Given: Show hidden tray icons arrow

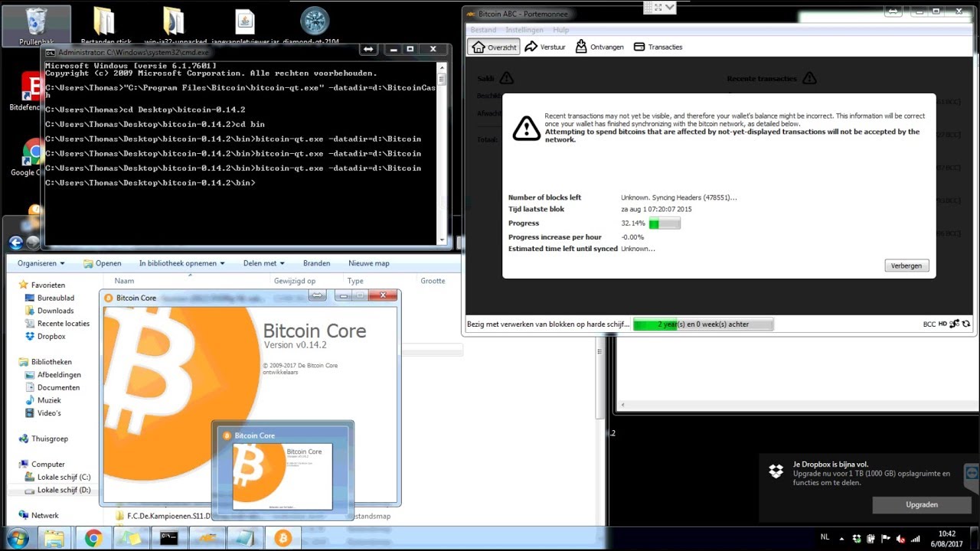Looking at the screenshot, I should click(841, 538).
